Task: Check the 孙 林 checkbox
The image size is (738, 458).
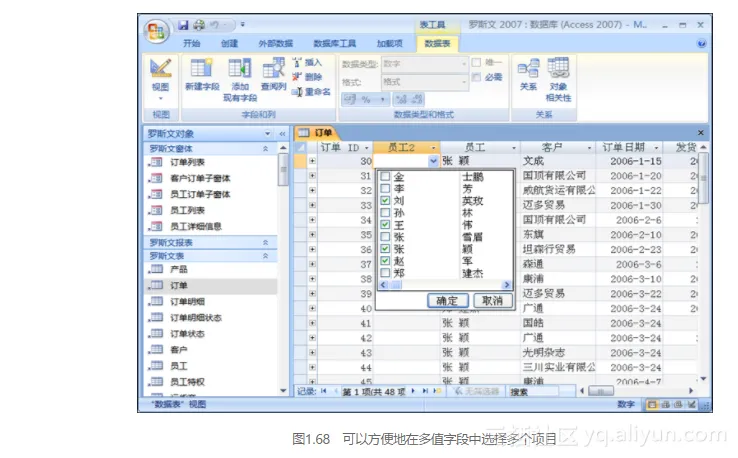Action: click(385, 213)
